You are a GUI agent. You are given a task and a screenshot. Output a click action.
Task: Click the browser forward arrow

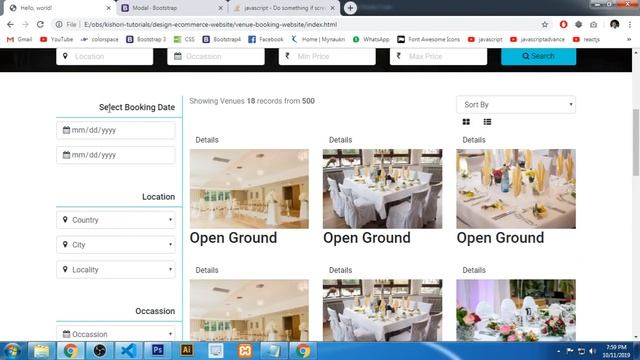[x=25, y=24]
